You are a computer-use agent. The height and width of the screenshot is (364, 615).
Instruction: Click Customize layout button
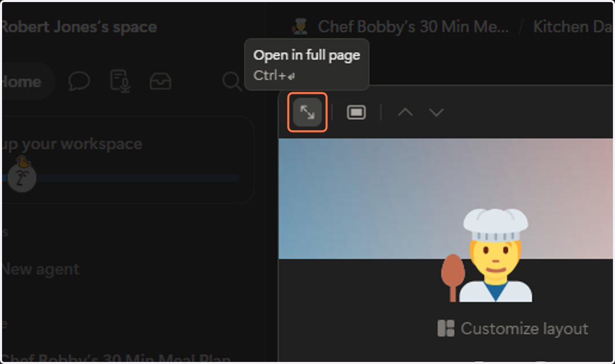[513, 329]
